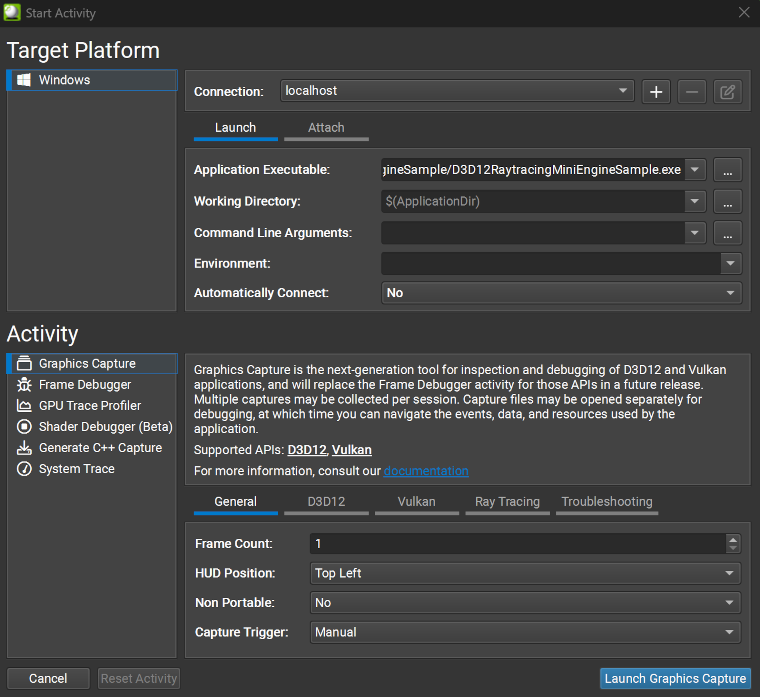Pick the System Trace activity
The image size is (760, 697).
coord(76,469)
